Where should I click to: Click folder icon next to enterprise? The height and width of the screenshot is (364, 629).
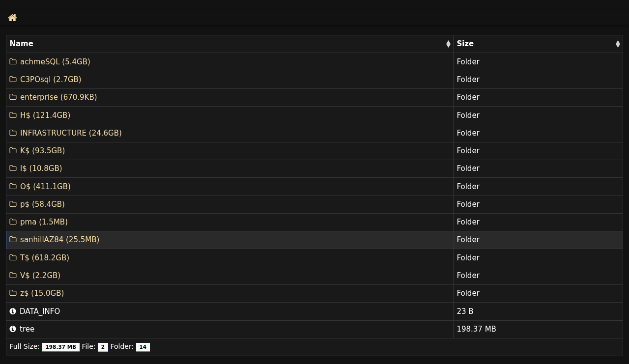[13, 97]
